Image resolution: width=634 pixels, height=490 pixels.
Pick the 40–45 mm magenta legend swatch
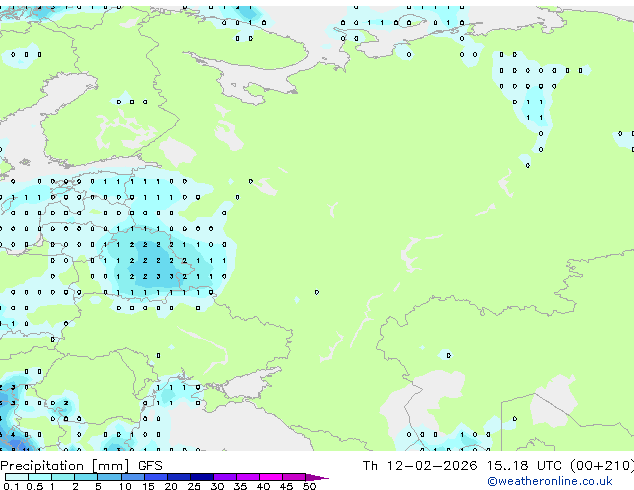[271, 477]
